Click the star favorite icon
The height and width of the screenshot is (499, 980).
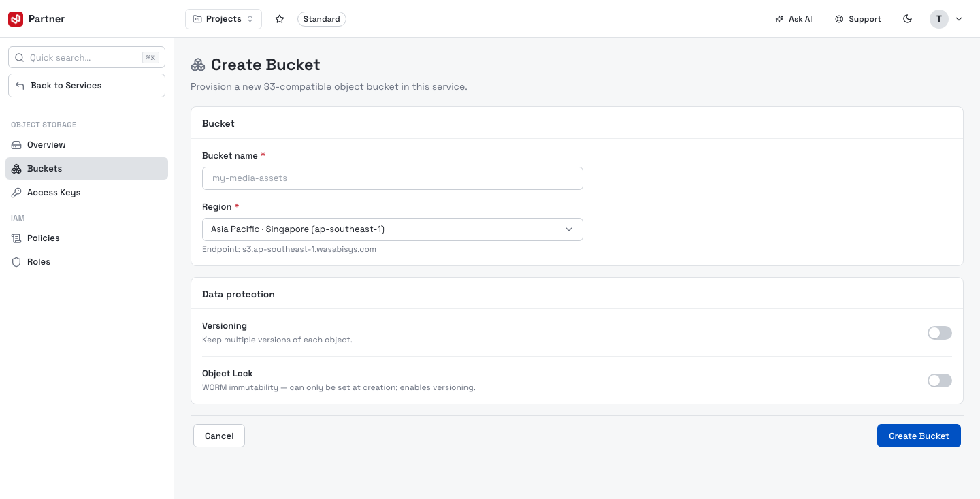280,19
